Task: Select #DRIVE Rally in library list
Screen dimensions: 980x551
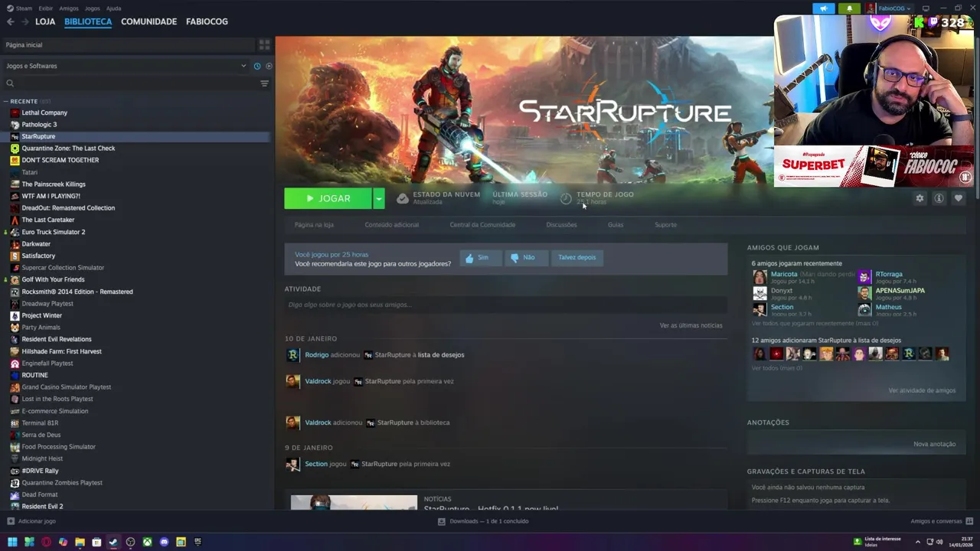Action: pos(40,471)
